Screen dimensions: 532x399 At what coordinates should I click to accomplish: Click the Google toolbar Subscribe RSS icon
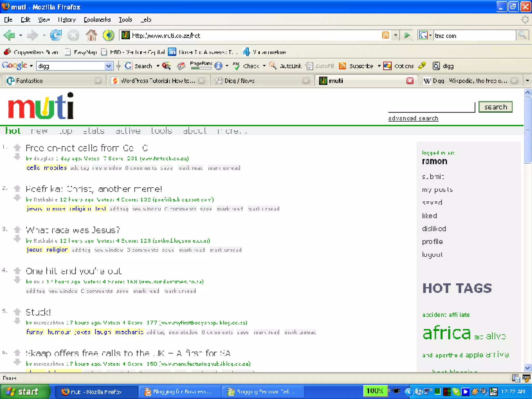(x=342, y=66)
